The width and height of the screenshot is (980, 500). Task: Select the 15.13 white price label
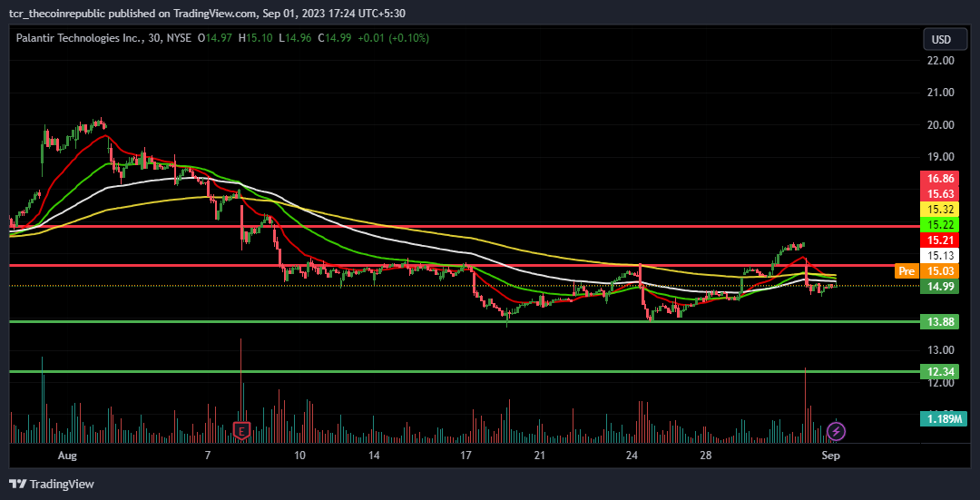tap(939, 255)
